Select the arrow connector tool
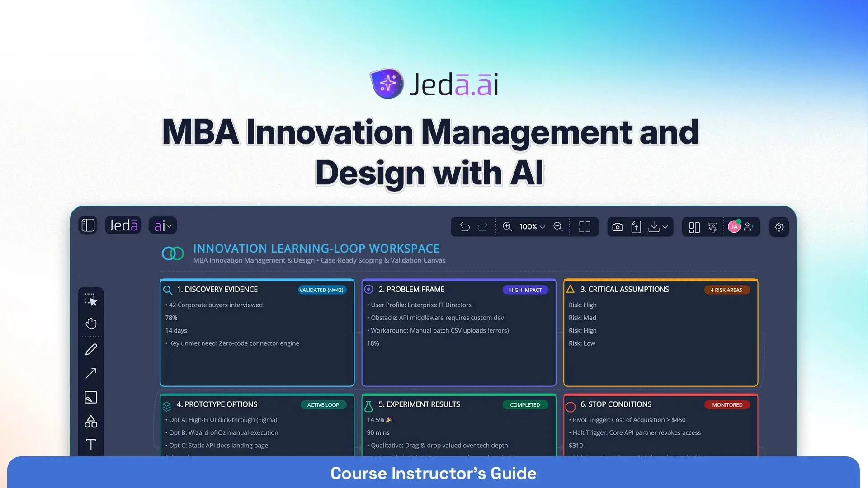This screenshot has width=868, height=488. [x=91, y=373]
